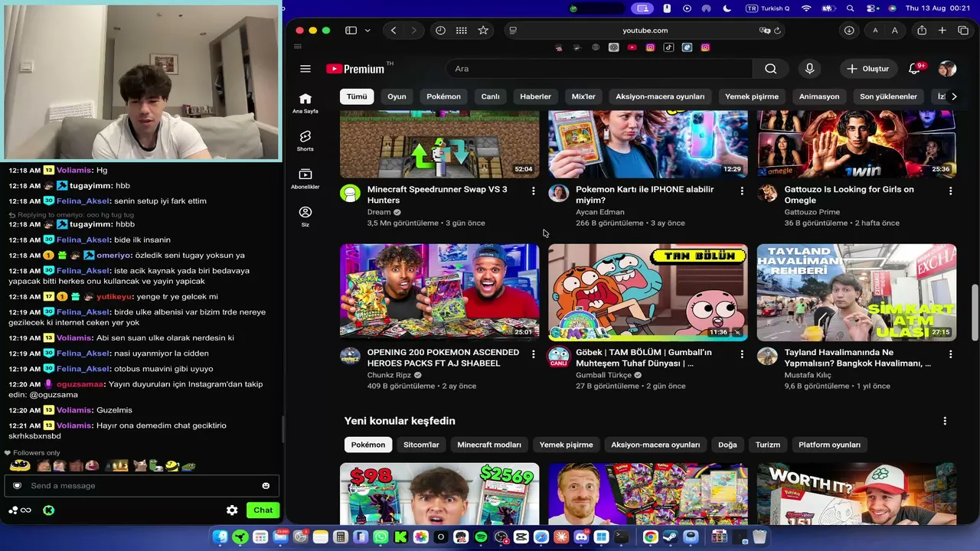The image size is (980, 551).
Task: Go back with Safari's back arrow
Action: [x=394, y=31]
